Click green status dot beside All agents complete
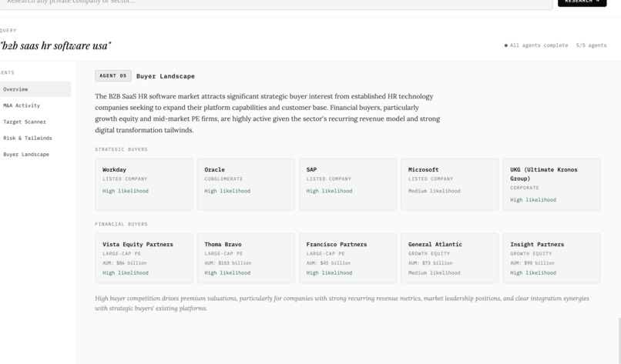Screen dimensions: 621x364 click(x=505, y=45)
